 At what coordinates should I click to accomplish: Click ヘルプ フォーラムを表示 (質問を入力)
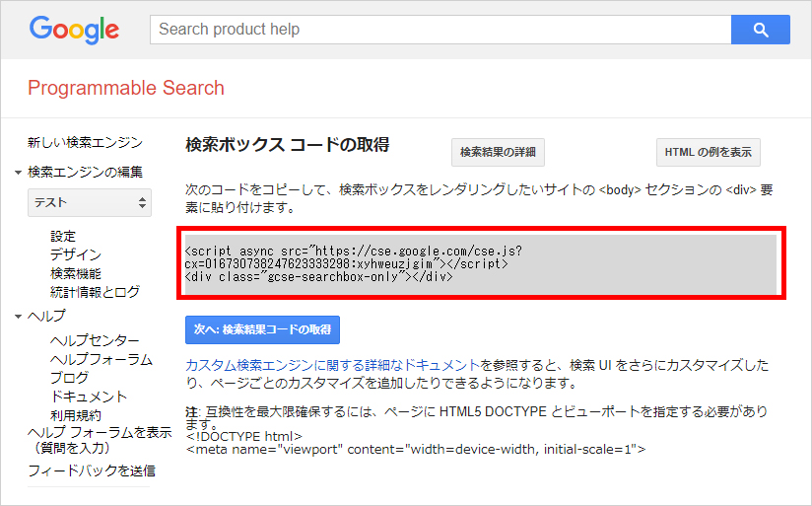tap(100, 440)
